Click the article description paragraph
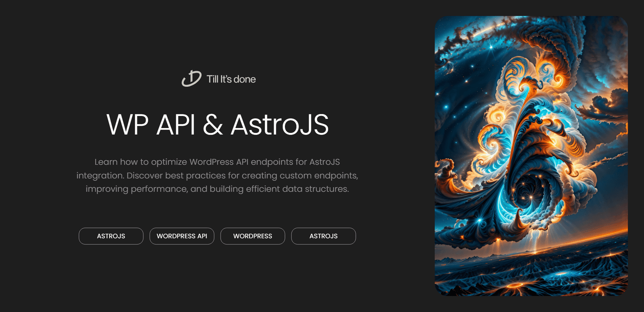Viewport: 644px width, 312px height. tap(218, 175)
